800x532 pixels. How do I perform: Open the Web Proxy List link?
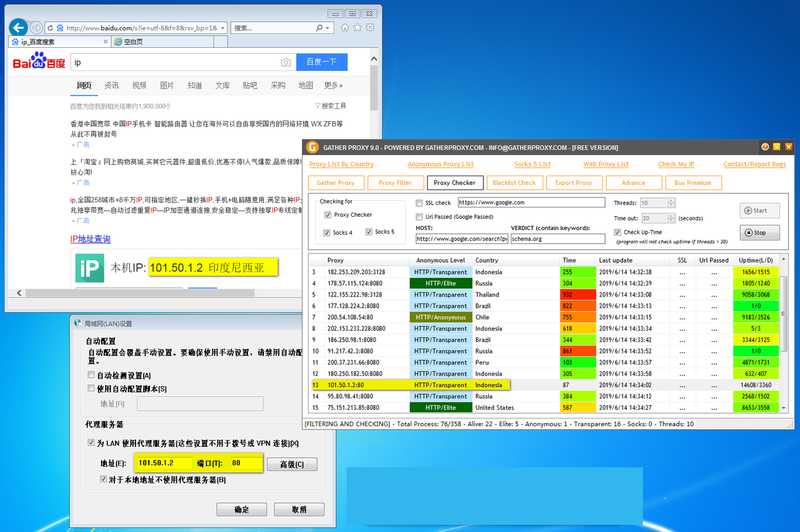coord(606,164)
